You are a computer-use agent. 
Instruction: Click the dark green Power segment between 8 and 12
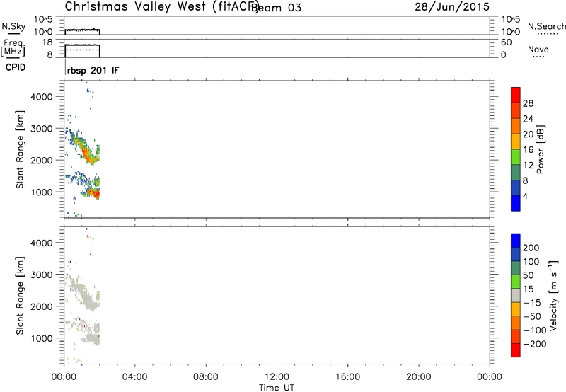pyautogui.click(x=516, y=173)
